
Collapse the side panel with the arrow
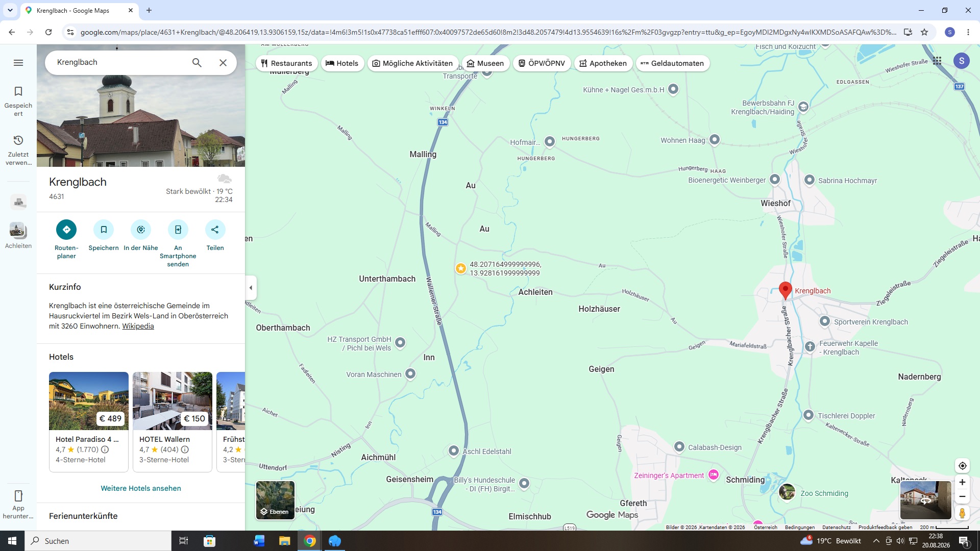[x=251, y=288]
